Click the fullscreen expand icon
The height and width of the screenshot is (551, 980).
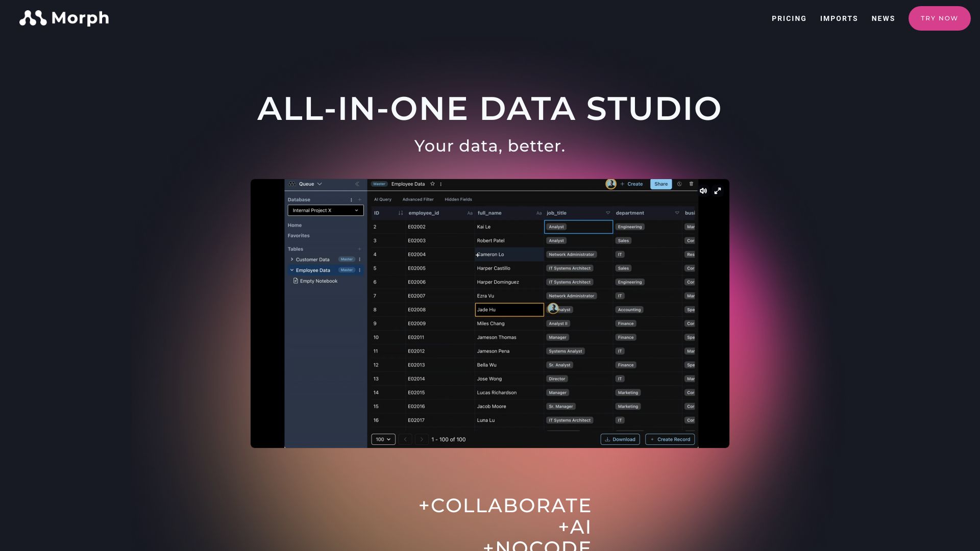[x=718, y=191]
